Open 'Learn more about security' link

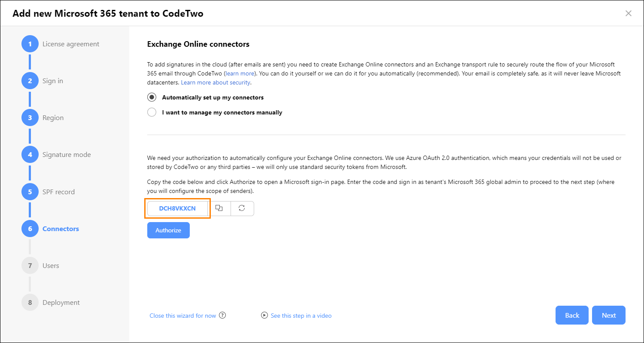tap(216, 82)
